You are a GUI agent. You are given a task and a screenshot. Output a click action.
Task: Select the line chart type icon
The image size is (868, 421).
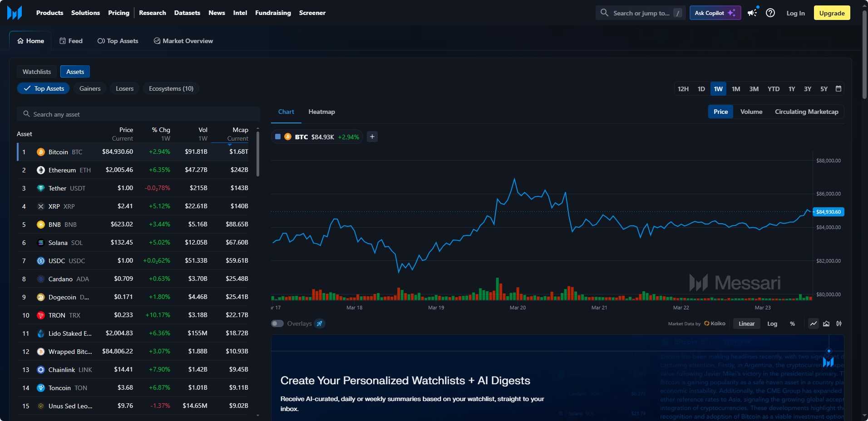click(x=814, y=323)
